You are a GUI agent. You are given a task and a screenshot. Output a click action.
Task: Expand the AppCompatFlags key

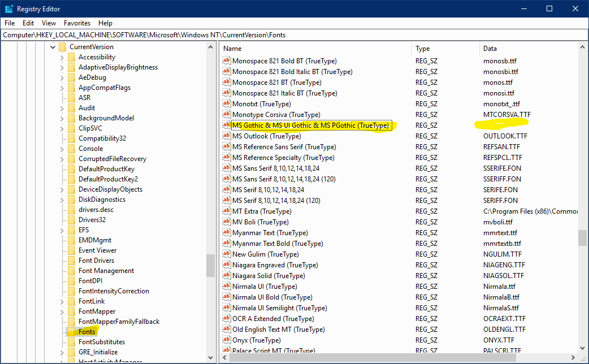point(62,88)
